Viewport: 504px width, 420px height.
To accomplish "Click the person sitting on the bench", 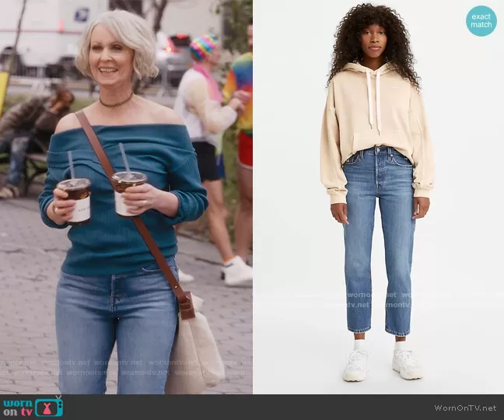I will (31, 132).
